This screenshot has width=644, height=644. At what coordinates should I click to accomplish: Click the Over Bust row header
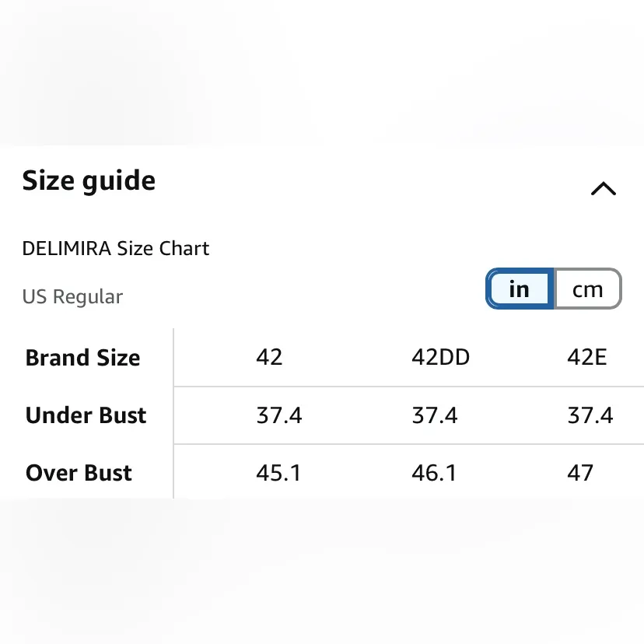point(79,473)
